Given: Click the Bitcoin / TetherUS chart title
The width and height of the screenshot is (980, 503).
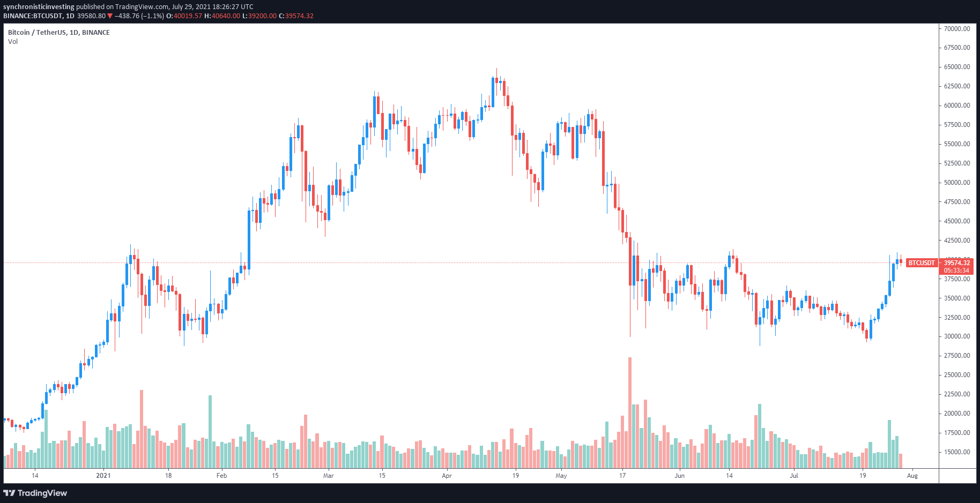Looking at the screenshot, I should 58,33.
